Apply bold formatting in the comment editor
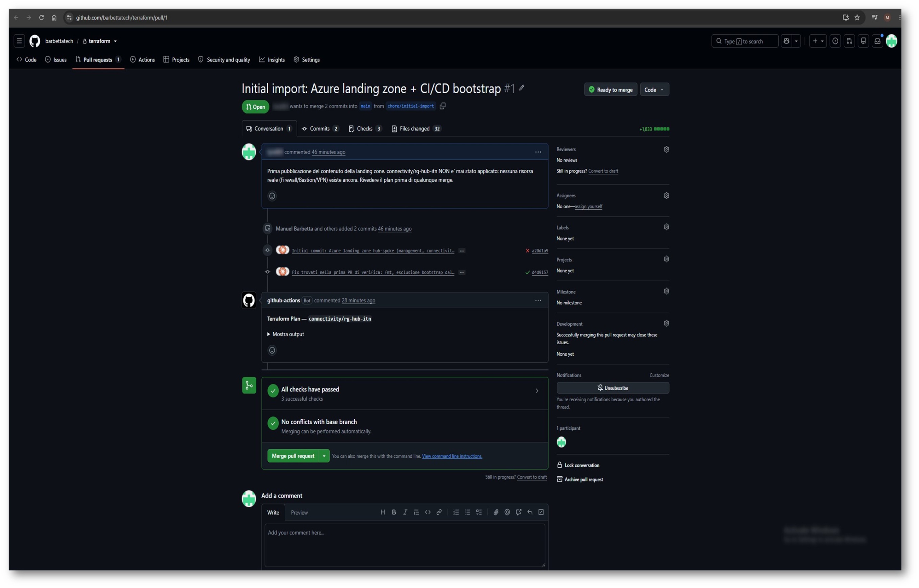This screenshot has width=919, height=588. [x=394, y=512]
